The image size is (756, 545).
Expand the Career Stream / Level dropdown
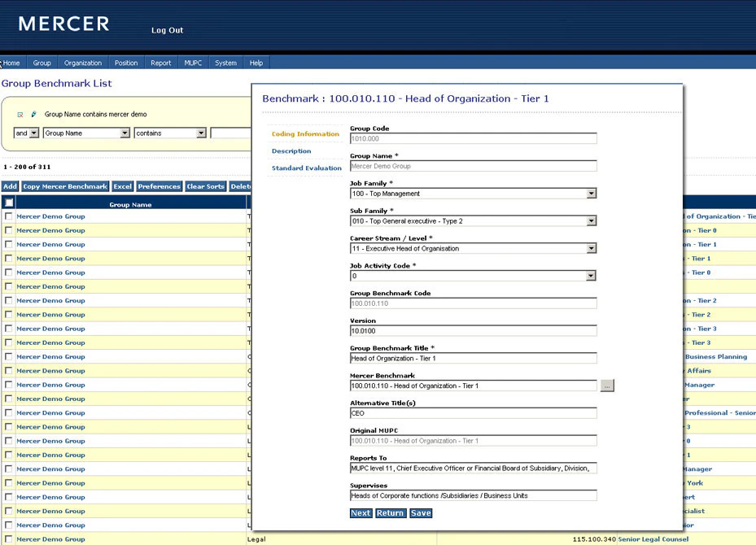click(591, 248)
